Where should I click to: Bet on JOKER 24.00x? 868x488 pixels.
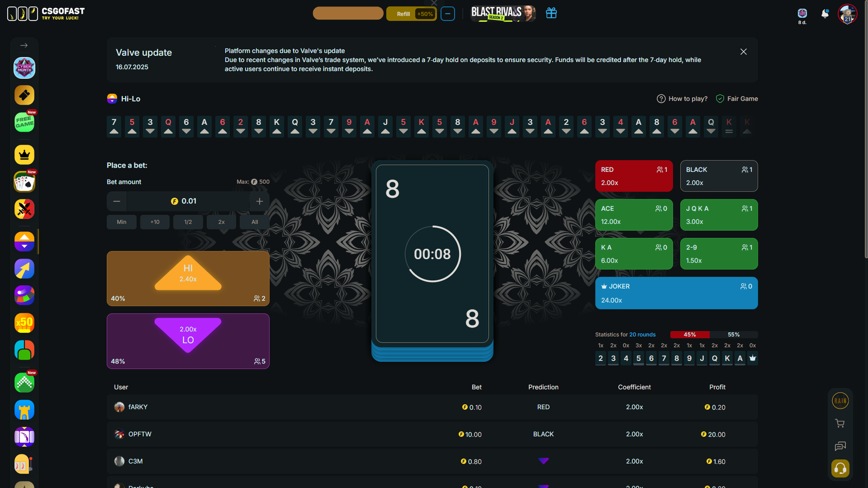tap(676, 293)
